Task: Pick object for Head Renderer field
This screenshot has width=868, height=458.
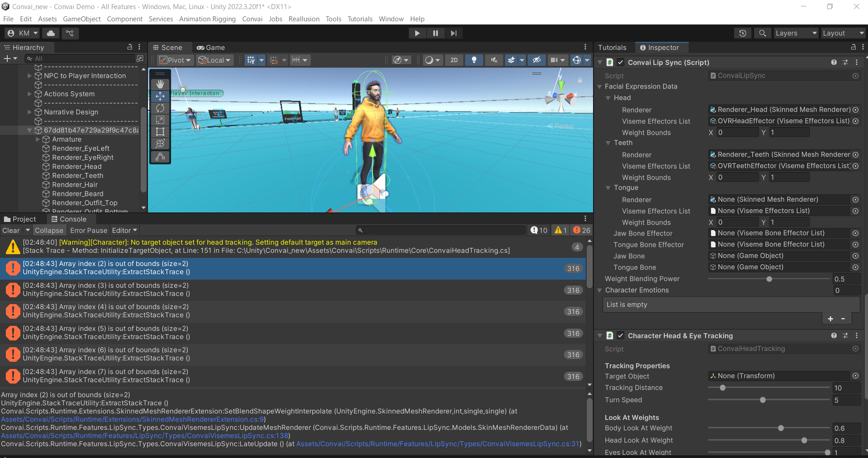Action: click(855, 110)
